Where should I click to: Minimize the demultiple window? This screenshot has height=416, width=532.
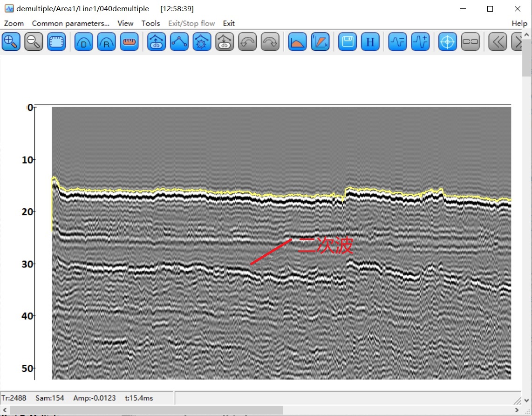pyautogui.click(x=463, y=9)
